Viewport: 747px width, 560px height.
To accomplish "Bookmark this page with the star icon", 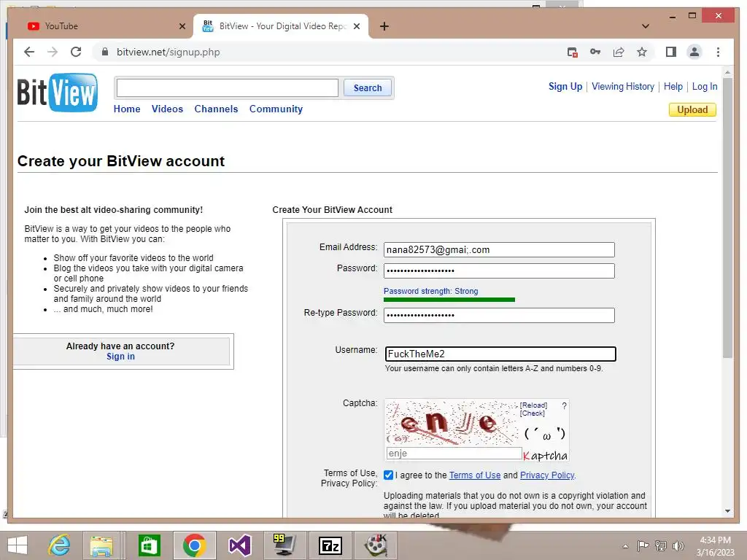I will pos(642,52).
